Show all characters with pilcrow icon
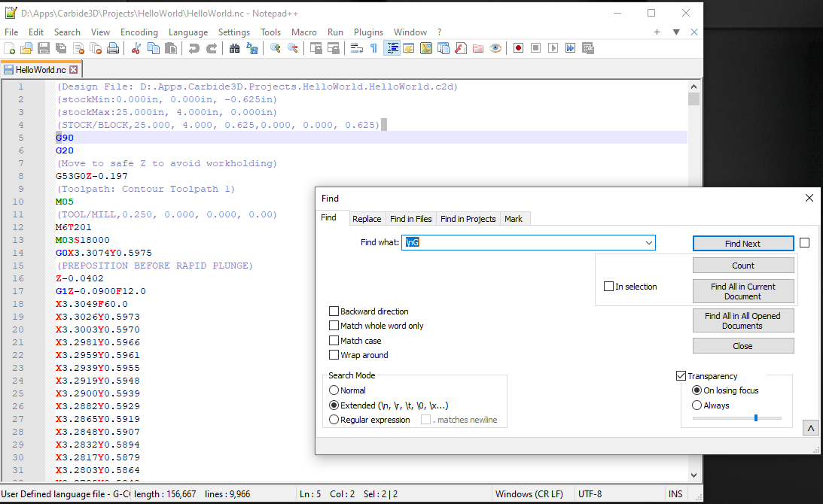This screenshot has height=504, width=823. point(373,49)
